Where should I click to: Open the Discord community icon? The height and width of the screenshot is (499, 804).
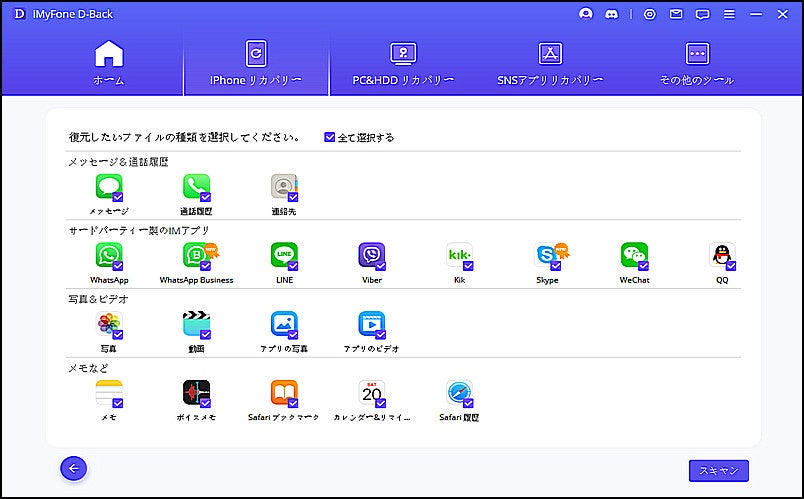click(x=611, y=14)
